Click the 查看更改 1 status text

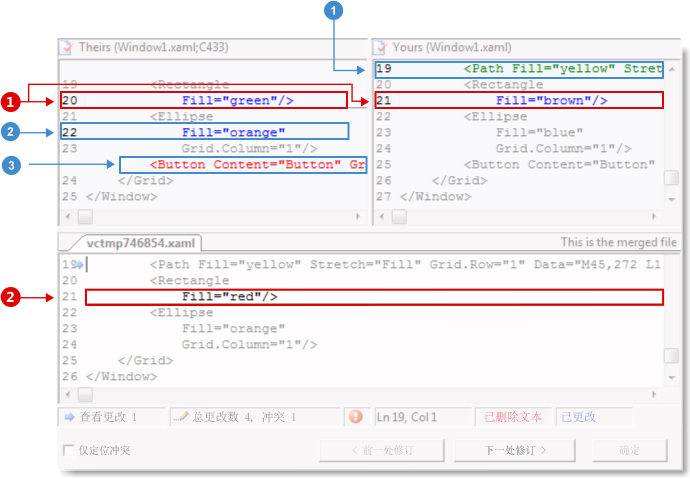[x=108, y=417]
